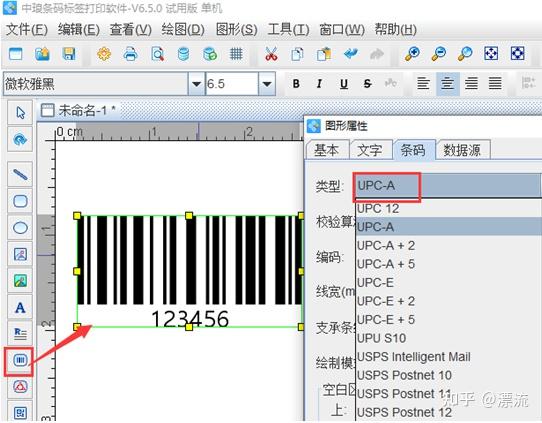Click the database settings cylinder icon

click(183, 54)
